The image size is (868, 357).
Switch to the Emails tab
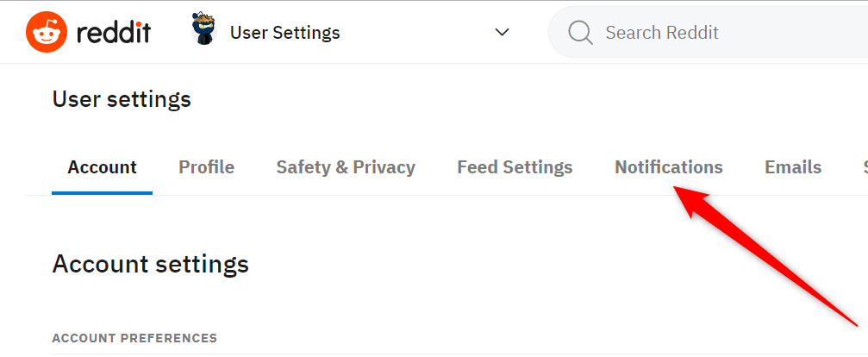793,167
